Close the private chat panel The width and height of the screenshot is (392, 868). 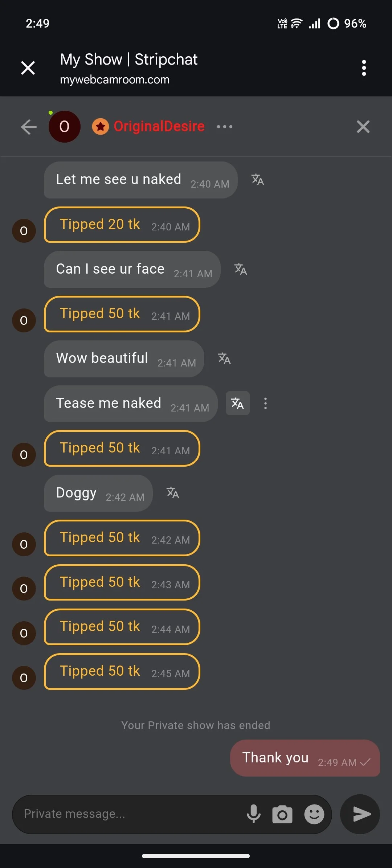pos(363,127)
